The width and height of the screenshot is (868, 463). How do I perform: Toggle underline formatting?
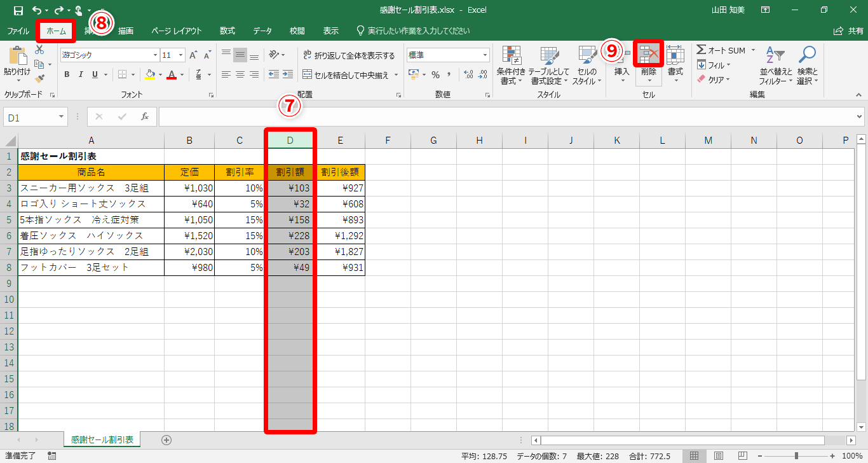pyautogui.click(x=95, y=74)
